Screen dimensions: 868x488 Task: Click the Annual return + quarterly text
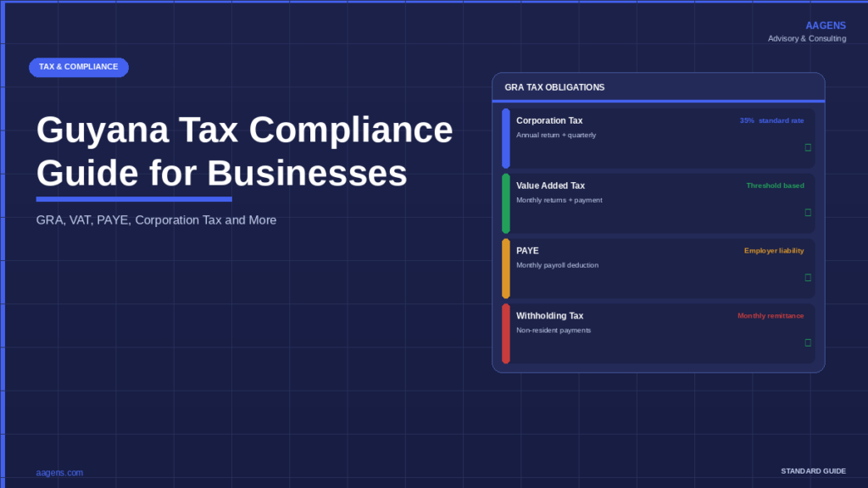(x=556, y=135)
